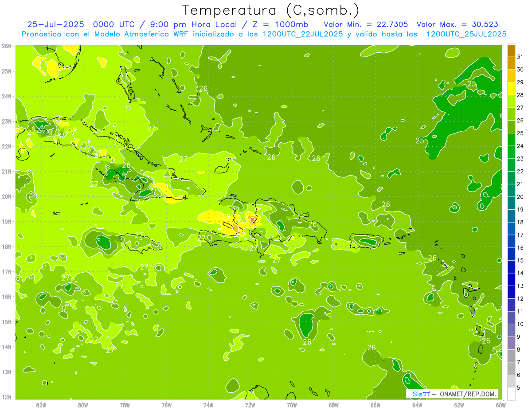
Task: Click the title "Temperatura (C,somb.)"
Action: click(x=270, y=11)
